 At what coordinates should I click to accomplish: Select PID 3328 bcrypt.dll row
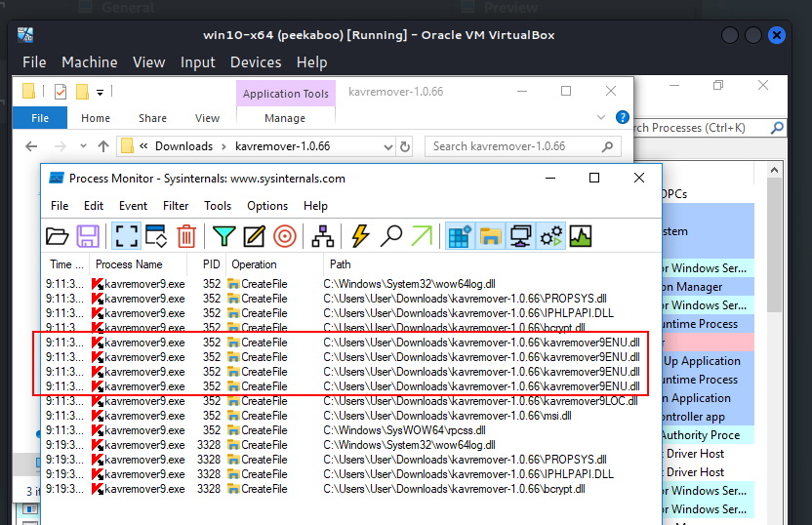pyautogui.click(x=351, y=489)
